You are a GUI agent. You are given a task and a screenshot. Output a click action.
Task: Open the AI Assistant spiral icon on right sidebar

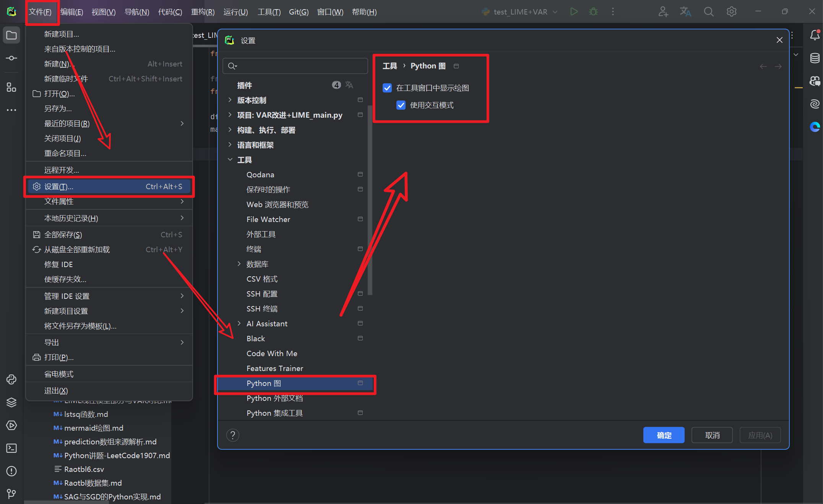(x=815, y=104)
